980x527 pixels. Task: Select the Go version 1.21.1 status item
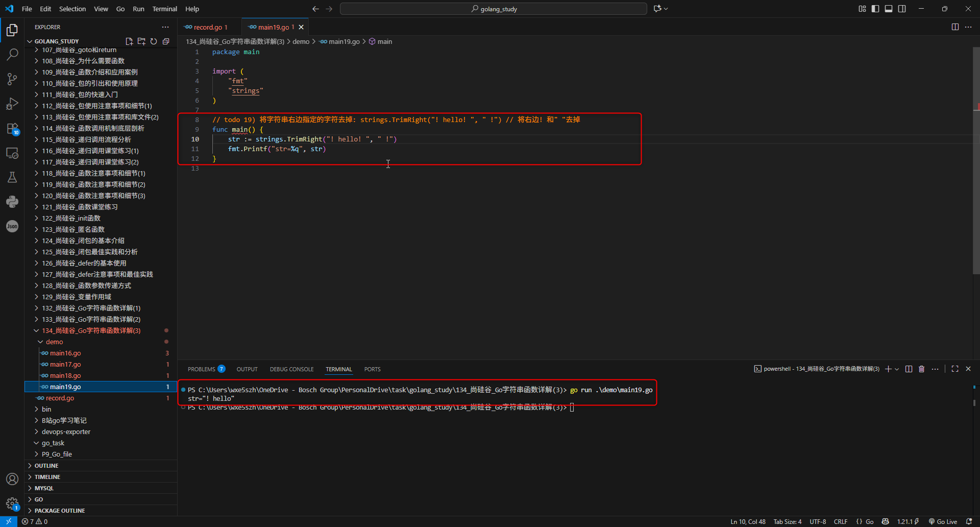click(x=908, y=521)
